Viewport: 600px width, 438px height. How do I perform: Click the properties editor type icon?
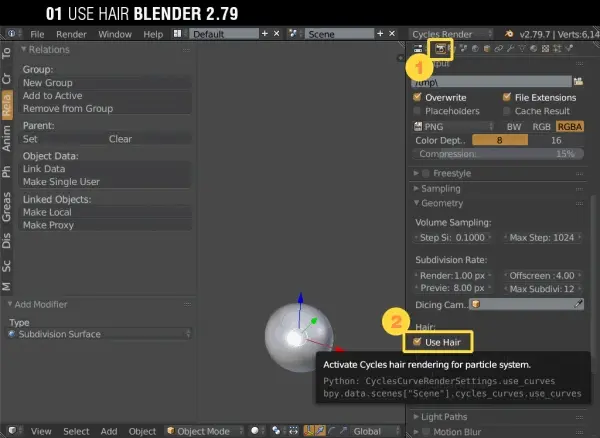(x=418, y=49)
